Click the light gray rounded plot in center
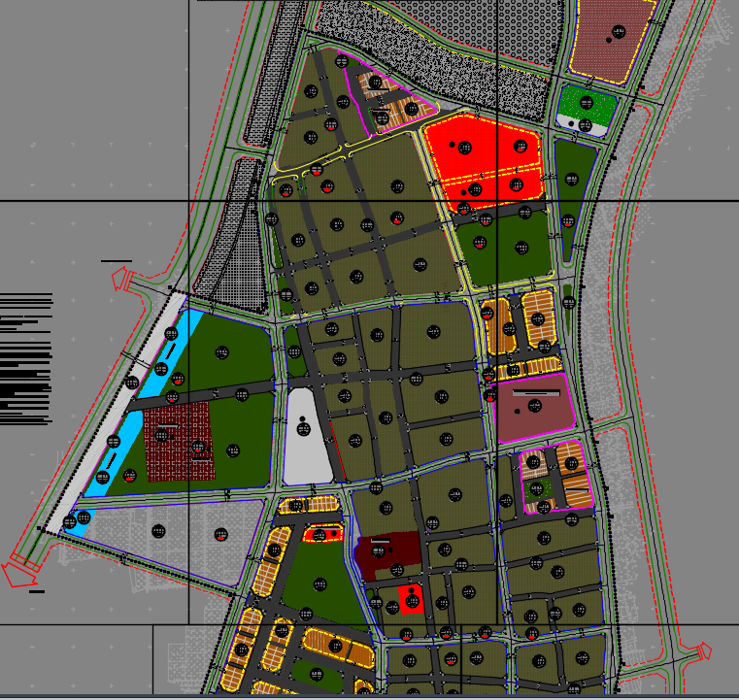 307,437
